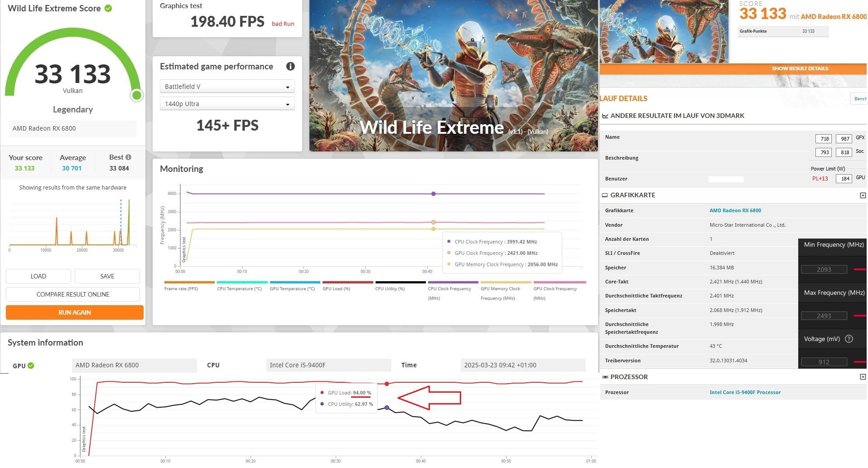The width and height of the screenshot is (868, 468).
Task: Click the AMD Radeon RX 6800 field under Legendary
Action: point(72,128)
